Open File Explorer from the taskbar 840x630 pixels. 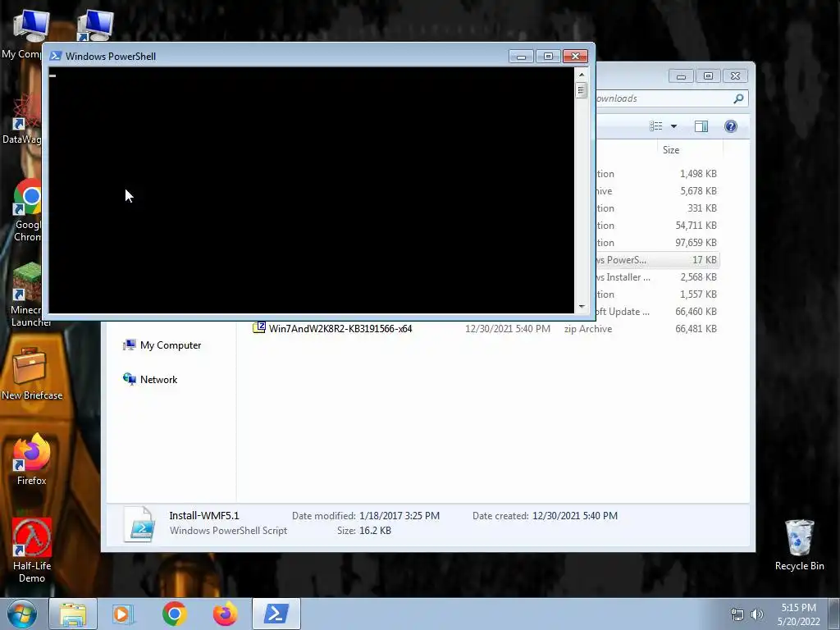[73, 614]
